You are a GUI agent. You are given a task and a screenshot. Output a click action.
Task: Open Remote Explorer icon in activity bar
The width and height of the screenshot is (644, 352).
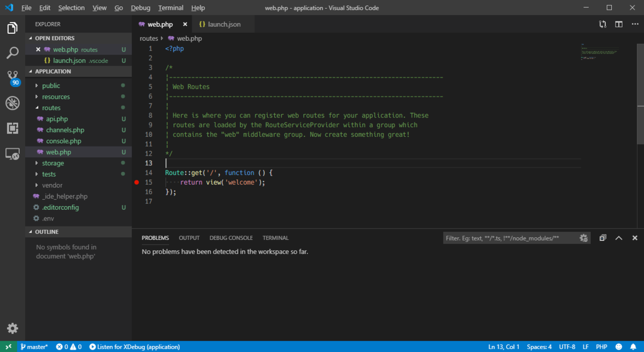click(x=12, y=155)
